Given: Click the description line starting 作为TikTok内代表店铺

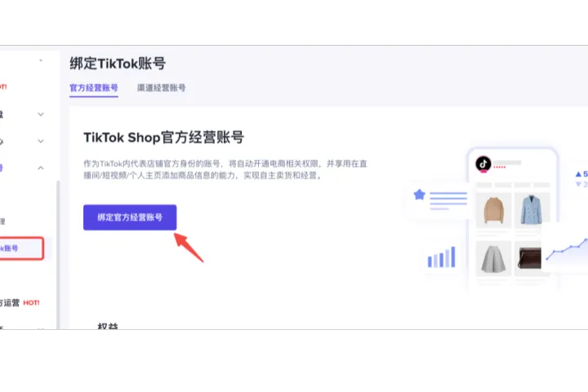Looking at the screenshot, I should (x=225, y=163).
